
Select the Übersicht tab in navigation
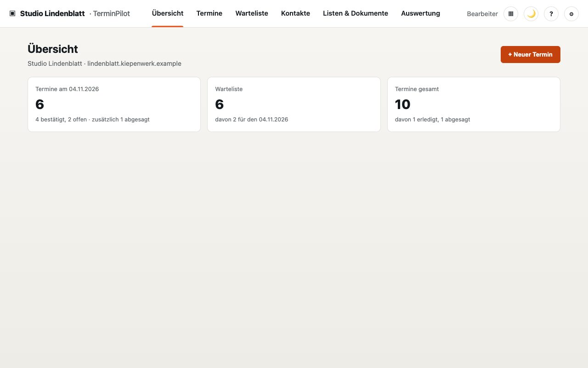[x=168, y=13]
